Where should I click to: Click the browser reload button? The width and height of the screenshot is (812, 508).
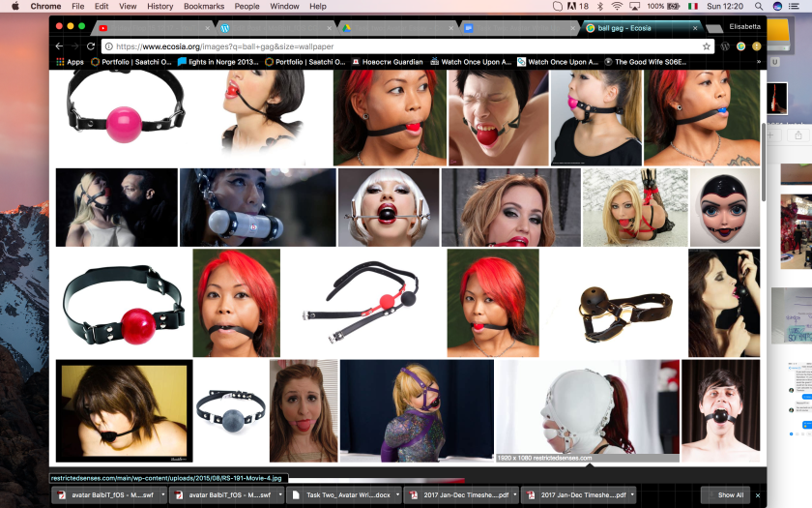(91, 45)
